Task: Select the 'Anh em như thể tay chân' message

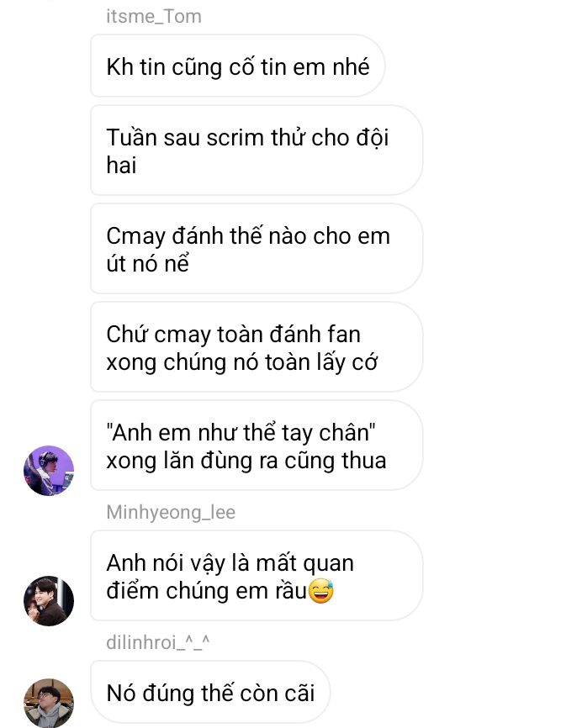Action: pyautogui.click(x=257, y=446)
